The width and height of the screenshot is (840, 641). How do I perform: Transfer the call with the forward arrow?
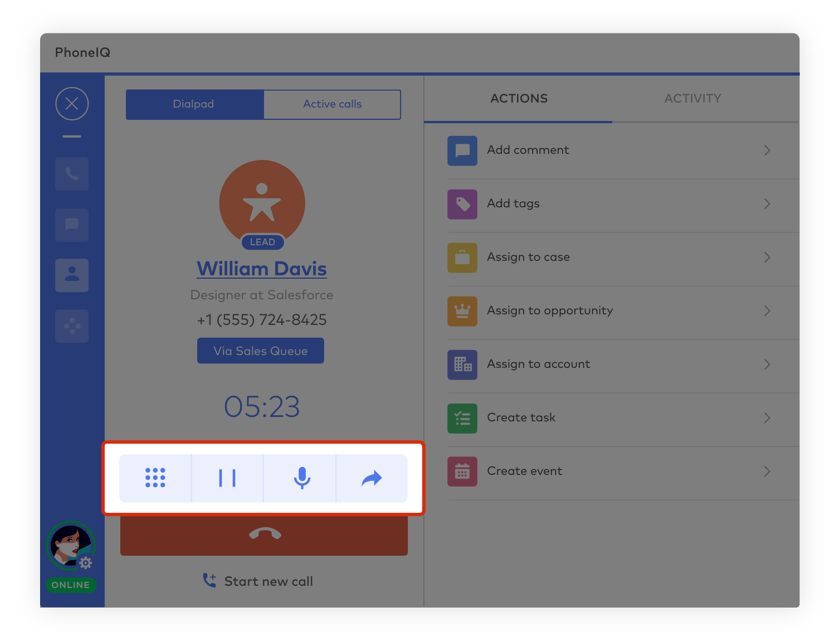372,478
